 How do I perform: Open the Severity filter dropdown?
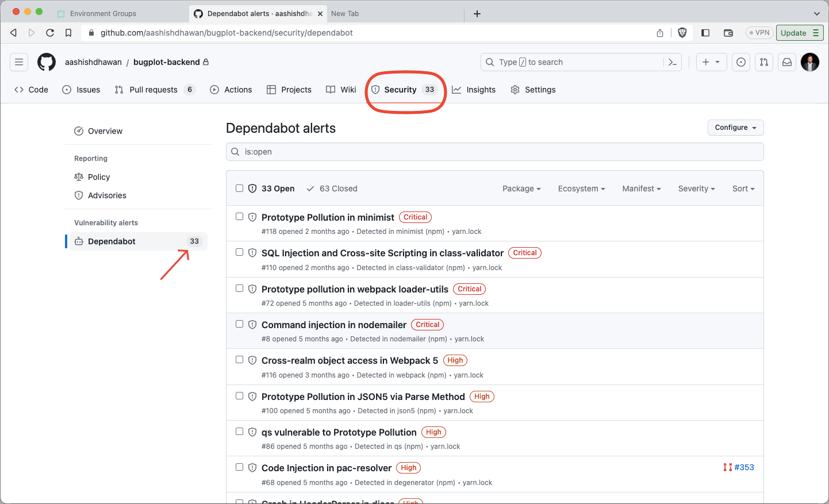(x=696, y=188)
